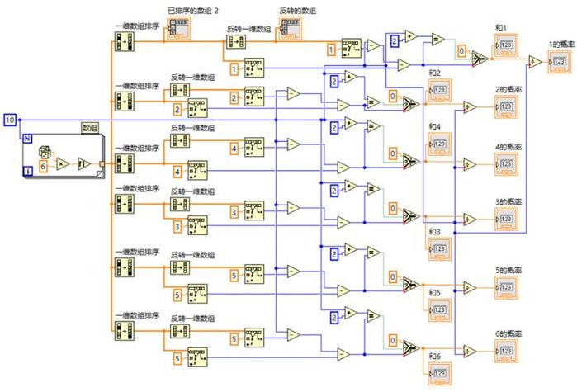Click the 3的概率 numeric indicator terminal

point(505,218)
